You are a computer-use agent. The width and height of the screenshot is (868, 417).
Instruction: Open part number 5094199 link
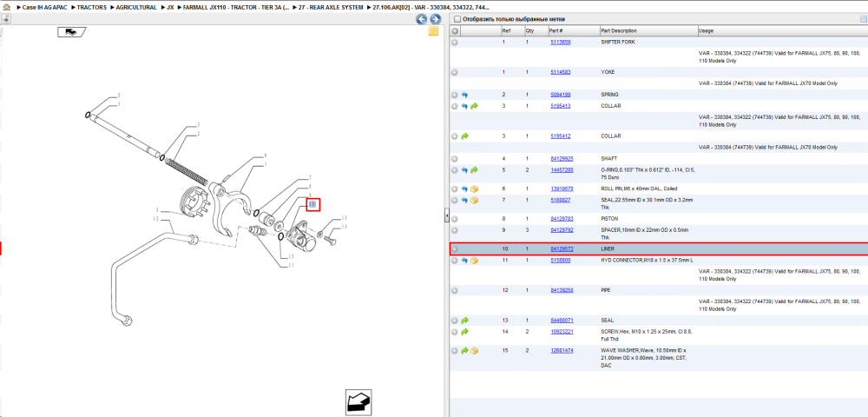tap(560, 95)
